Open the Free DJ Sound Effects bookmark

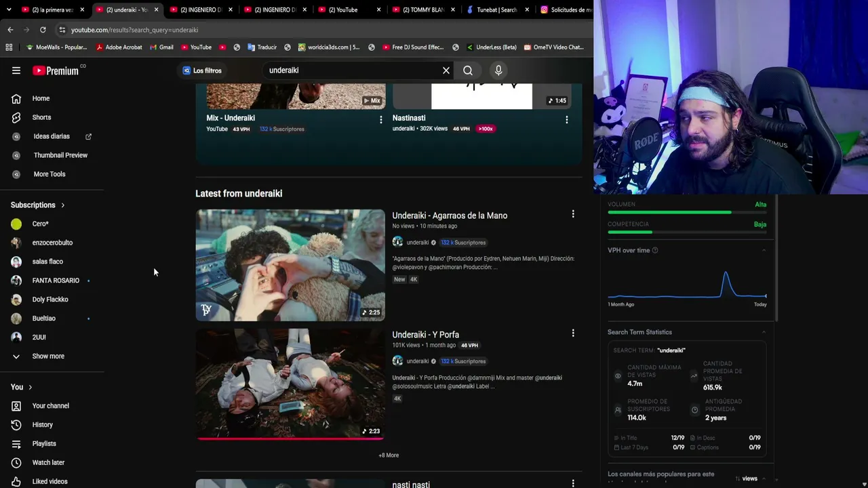click(x=413, y=47)
